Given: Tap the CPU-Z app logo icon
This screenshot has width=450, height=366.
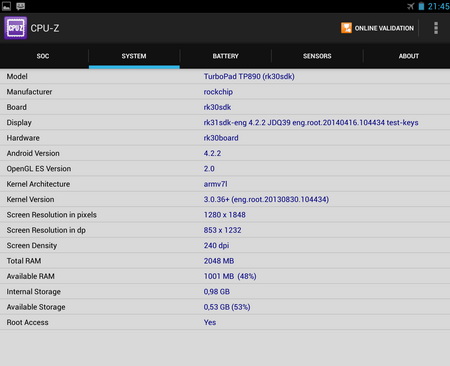Looking at the screenshot, I should [16, 28].
